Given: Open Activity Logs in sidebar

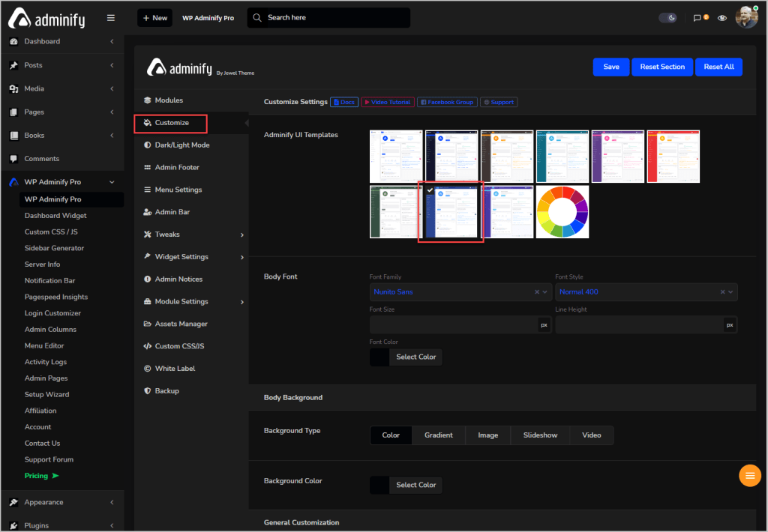Looking at the screenshot, I should click(46, 362).
